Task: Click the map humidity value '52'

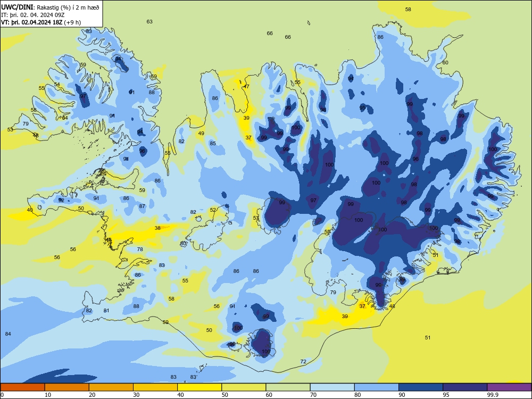Action: [213, 210]
